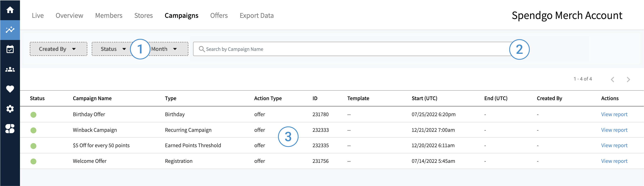
Task: View report for Welcome Offer
Action: click(614, 161)
